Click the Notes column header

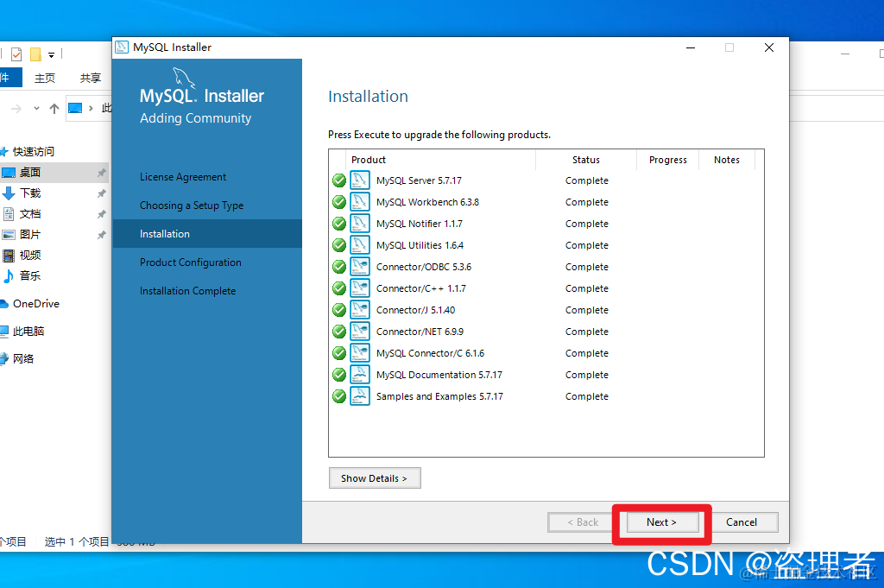pyautogui.click(x=726, y=160)
